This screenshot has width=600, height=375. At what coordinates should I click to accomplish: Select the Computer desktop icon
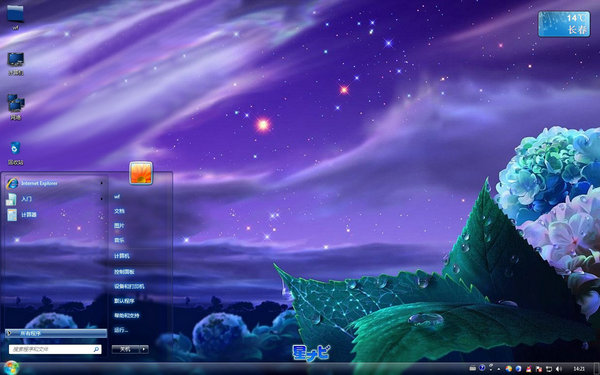(x=16, y=64)
